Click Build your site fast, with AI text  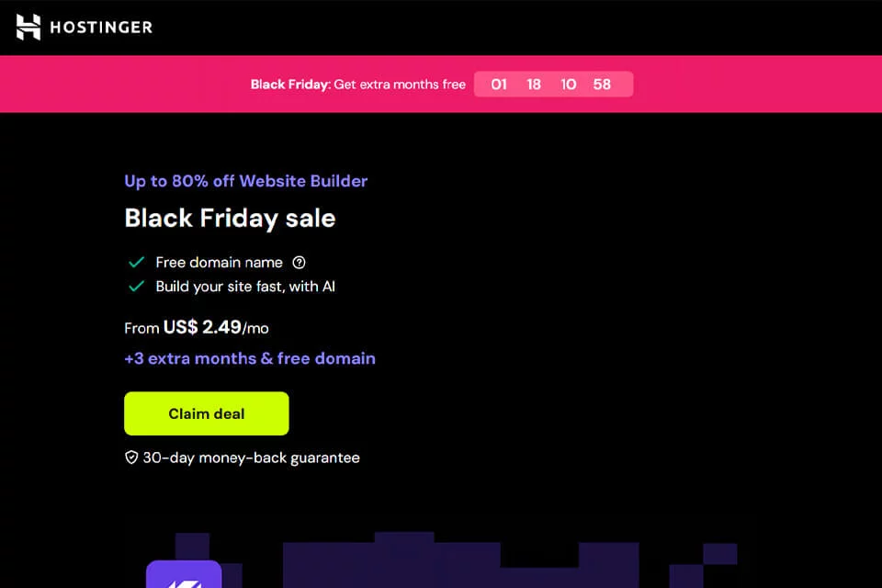245,287
